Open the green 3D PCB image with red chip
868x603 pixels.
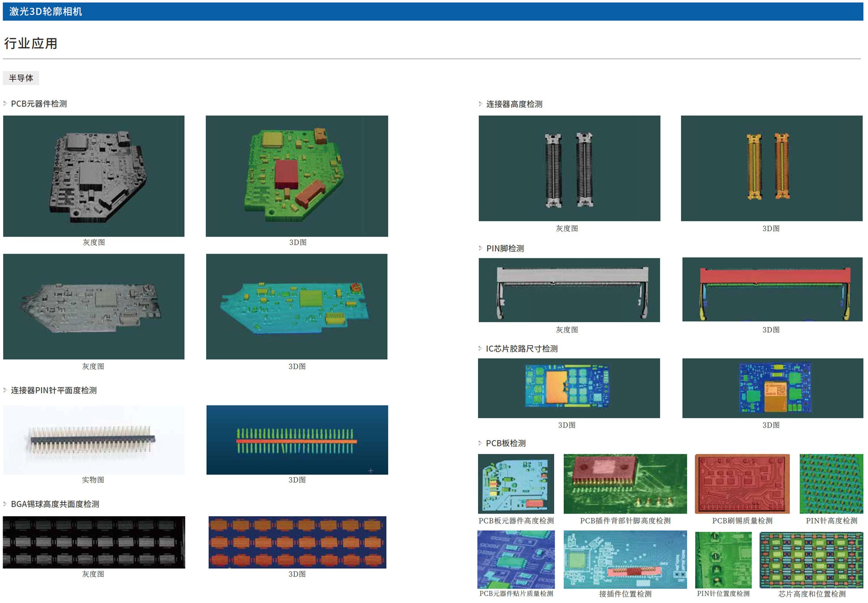[x=297, y=176]
